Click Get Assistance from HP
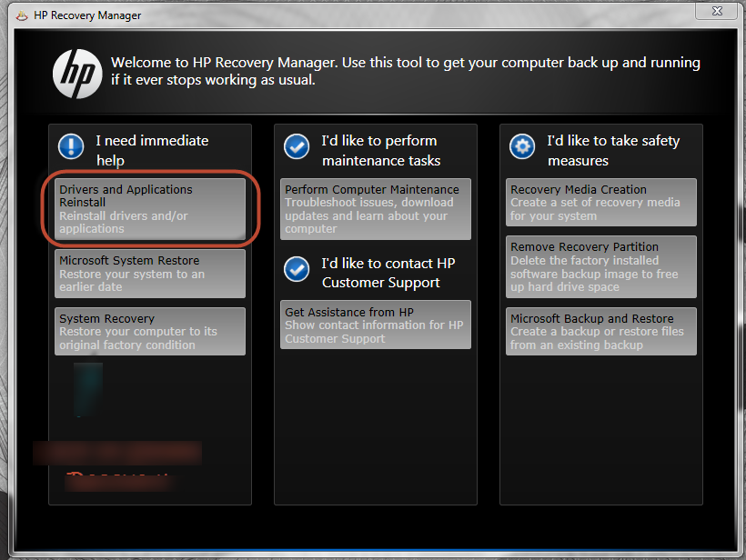 tap(375, 325)
